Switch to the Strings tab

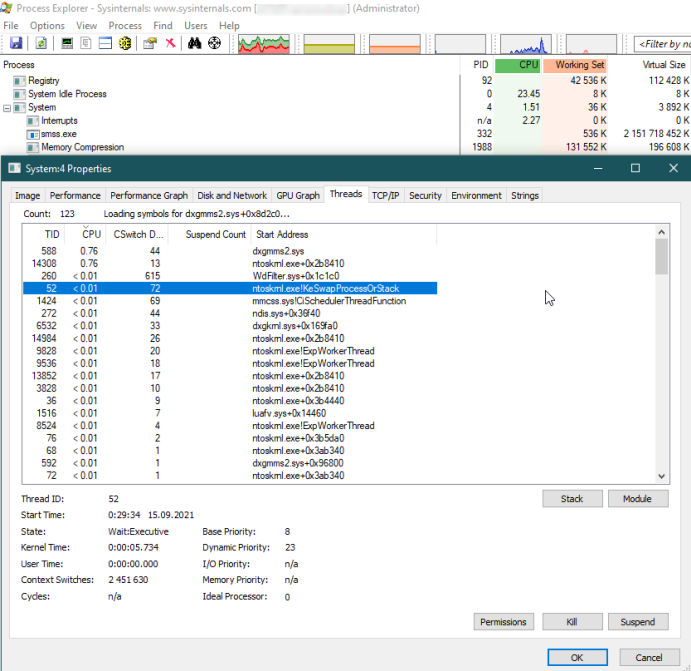click(525, 196)
